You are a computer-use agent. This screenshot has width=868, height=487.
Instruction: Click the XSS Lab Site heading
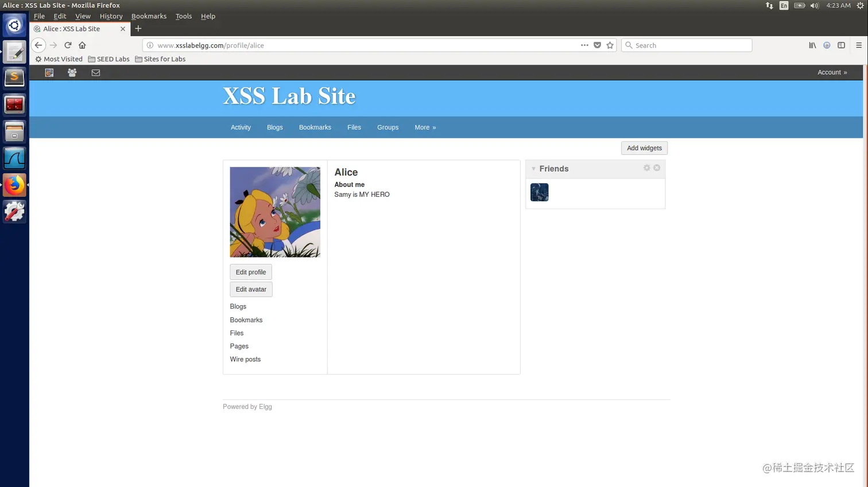(x=289, y=96)
